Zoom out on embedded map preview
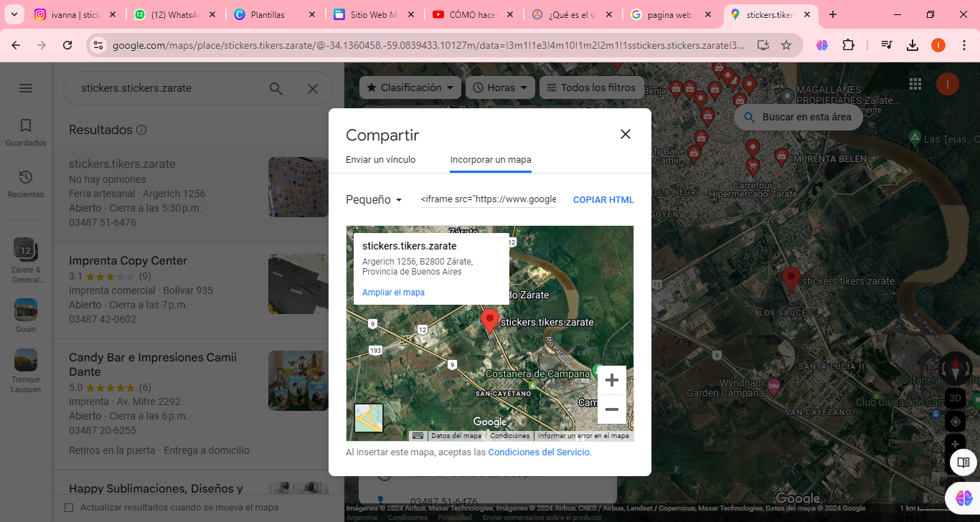Screen dimensions: 980x522 click(611, 409)
